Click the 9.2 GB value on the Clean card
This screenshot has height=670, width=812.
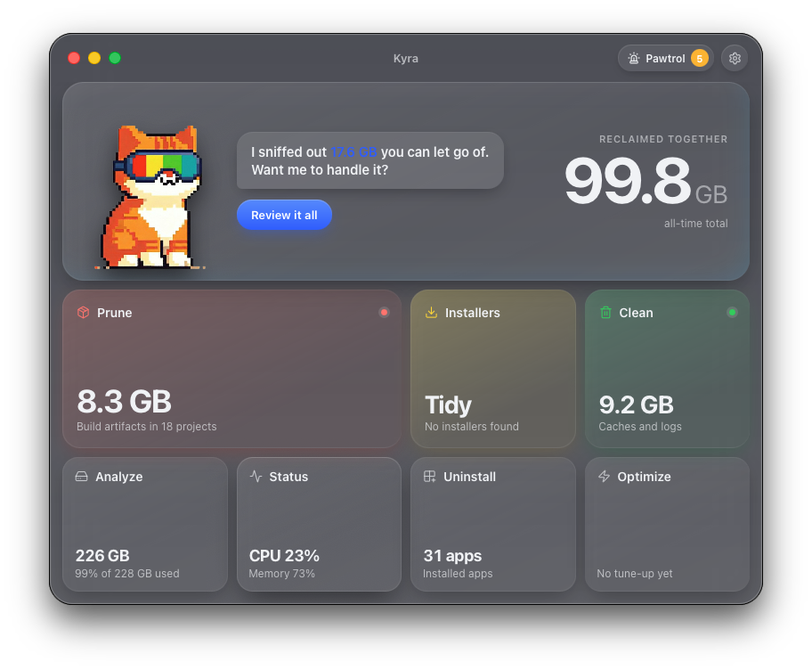[x=636, y=405]
